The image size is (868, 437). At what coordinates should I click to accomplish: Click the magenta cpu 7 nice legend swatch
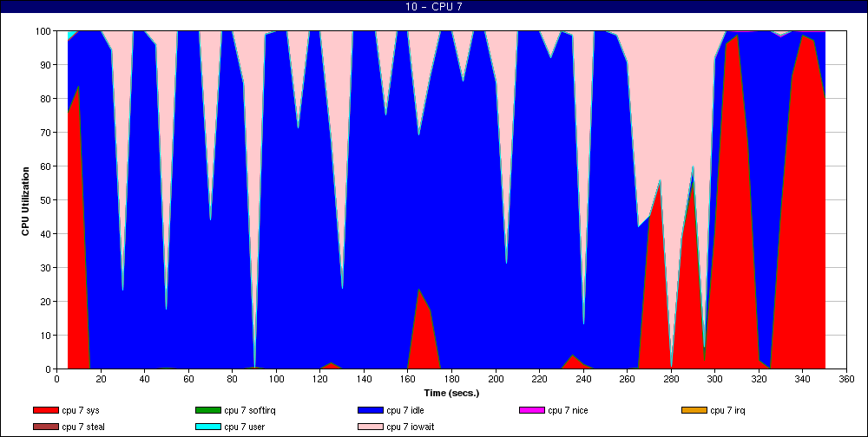pyautogui.click(x=531, y=410)
